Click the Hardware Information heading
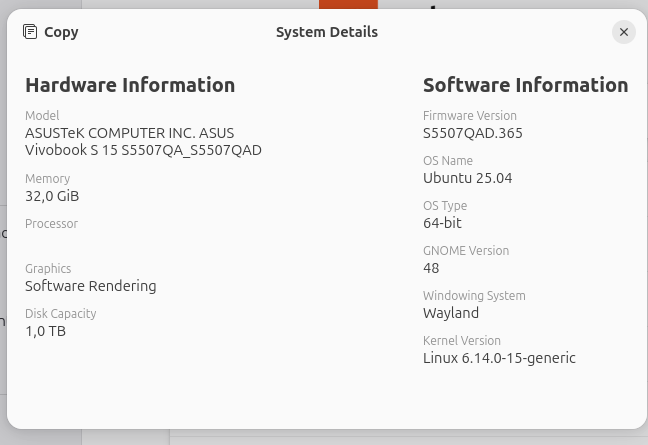 pyautogui.click(x=130, y=85)
